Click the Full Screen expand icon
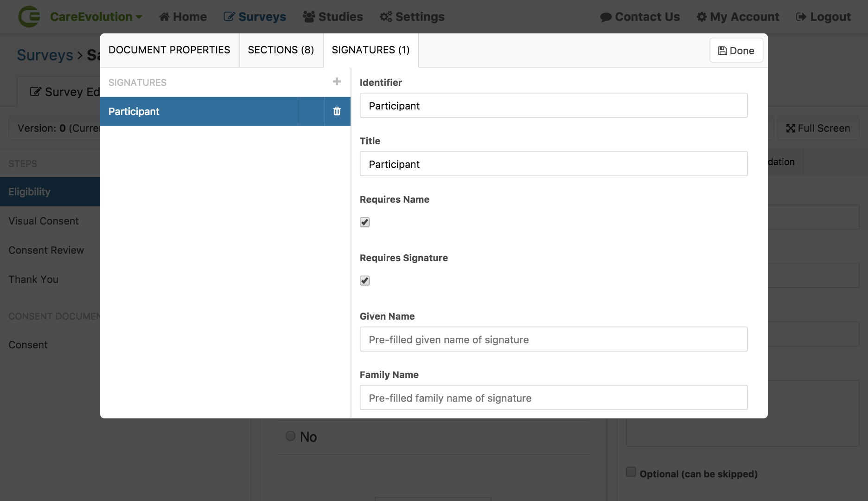868x501 pixels. (791, 128)
